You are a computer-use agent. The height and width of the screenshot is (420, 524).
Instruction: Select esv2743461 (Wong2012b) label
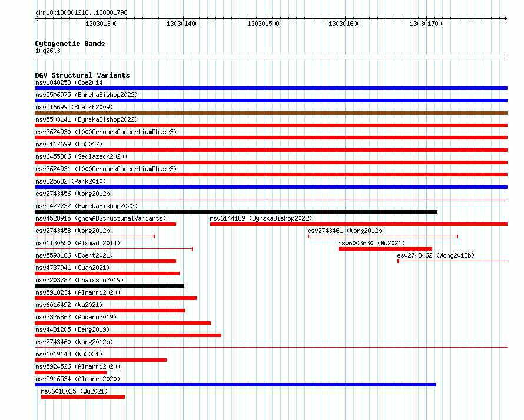click(x=346, y=231)
